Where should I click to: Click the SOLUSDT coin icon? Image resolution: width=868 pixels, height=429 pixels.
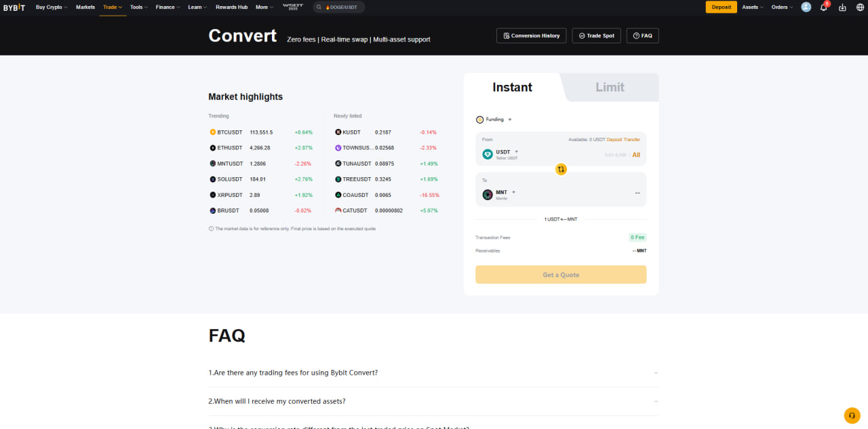212,179
